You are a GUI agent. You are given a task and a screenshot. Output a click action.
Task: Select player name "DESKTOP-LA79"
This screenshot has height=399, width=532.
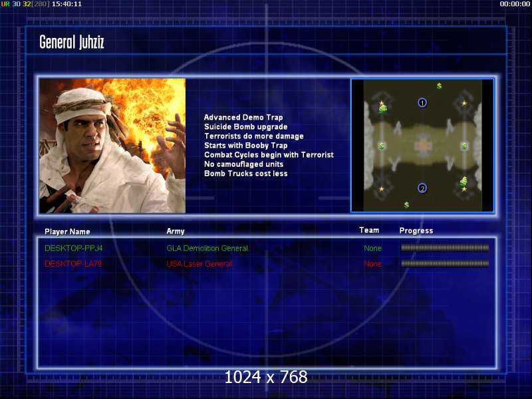click(73, 263)
